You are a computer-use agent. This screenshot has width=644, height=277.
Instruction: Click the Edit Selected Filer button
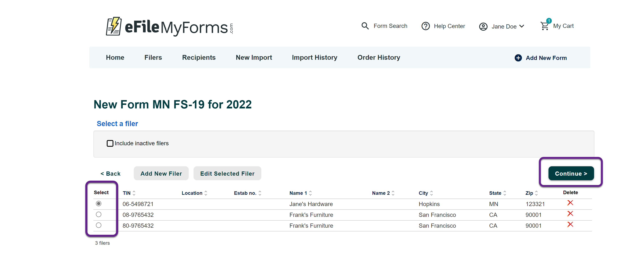[227, 174]
